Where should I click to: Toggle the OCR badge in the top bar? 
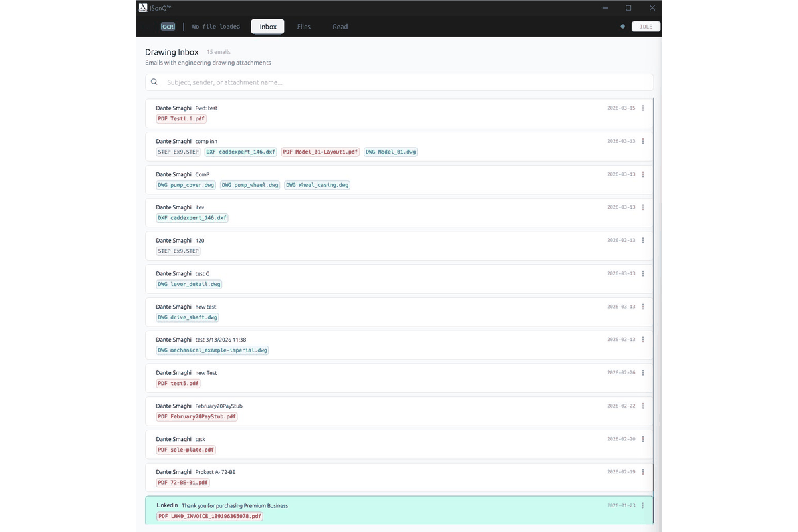168,27
